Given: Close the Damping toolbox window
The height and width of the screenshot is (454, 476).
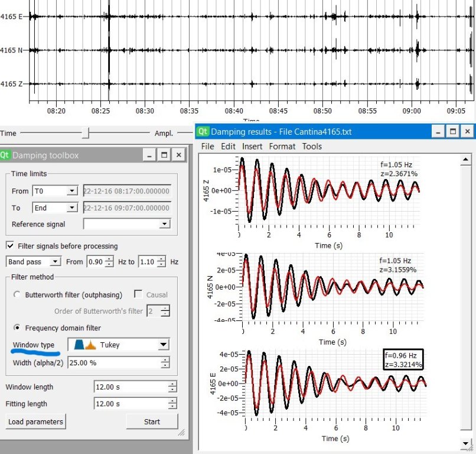Looking at the screenshot, I should pos(179,155).
